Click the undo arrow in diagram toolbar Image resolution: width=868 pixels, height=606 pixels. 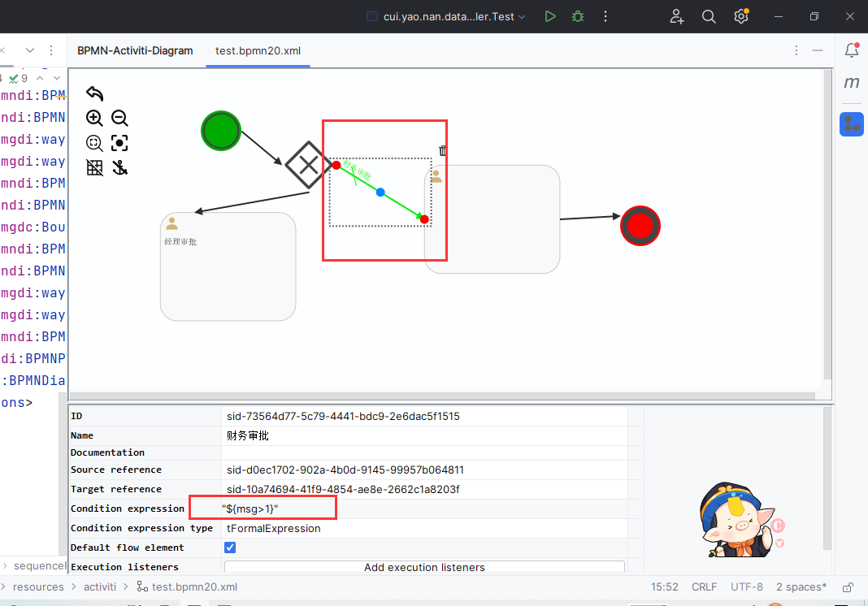[x=94, y=93]
